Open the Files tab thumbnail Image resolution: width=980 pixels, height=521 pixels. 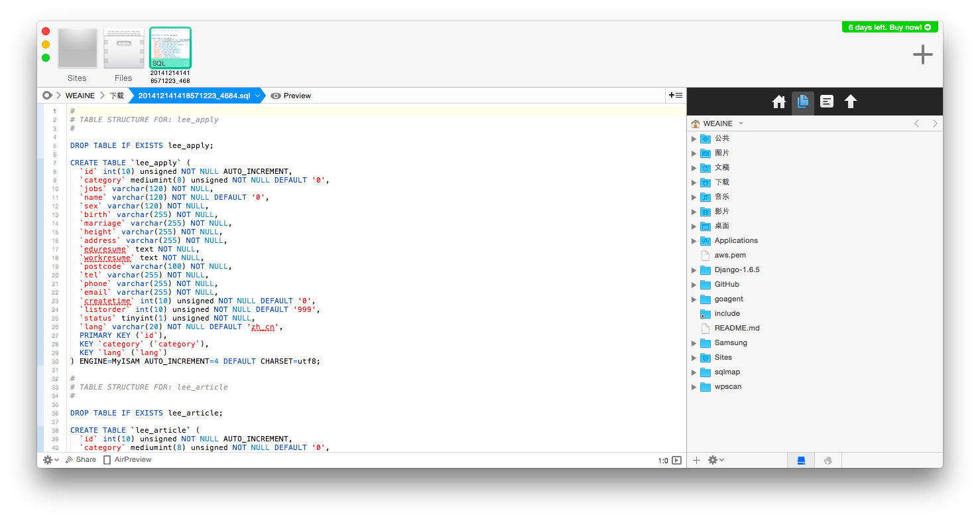(x=124, y=48)
